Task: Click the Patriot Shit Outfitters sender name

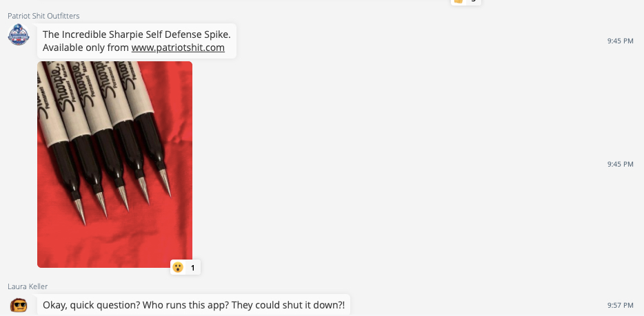Action: (43, 16)
